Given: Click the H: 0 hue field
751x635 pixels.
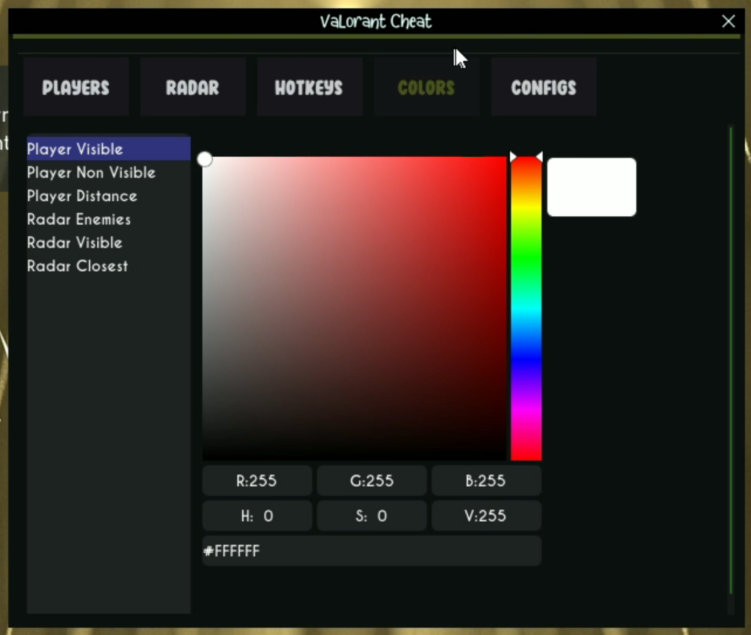Looking at the screenshot, I should click(257, 516).
